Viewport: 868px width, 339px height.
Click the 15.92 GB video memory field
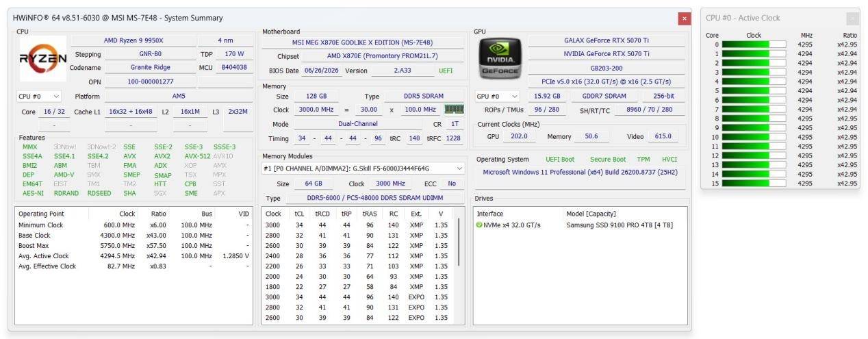(547, 97)
